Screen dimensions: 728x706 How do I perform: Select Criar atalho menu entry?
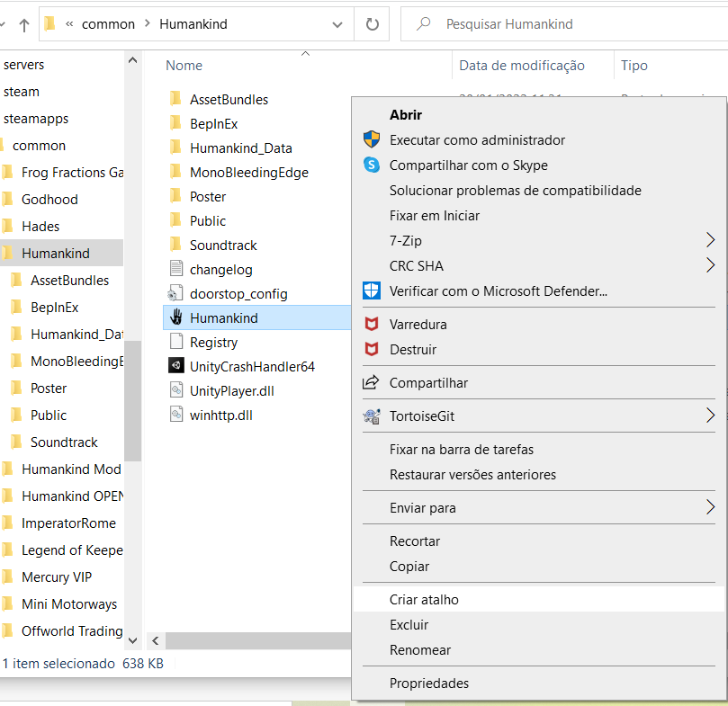pyautogui.click(x=538, y=599)
